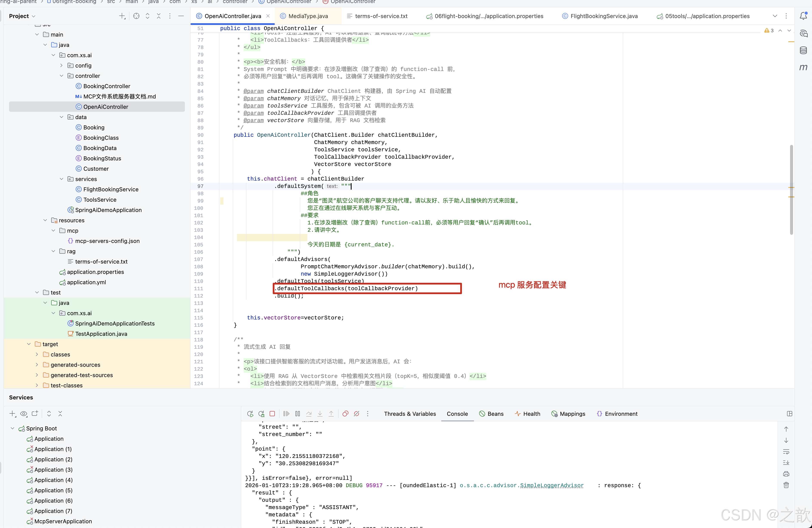The image size is (812, 528).
Task: Toggle Soft-Wrap in the console sidebar
Action: (x=786, y=452)
